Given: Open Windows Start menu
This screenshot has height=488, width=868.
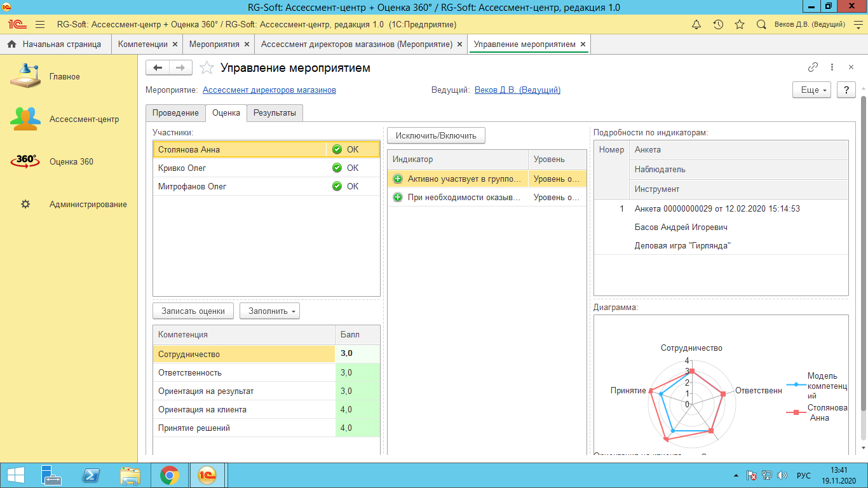Looking at the screenshot, I should click(x=15, y=475).
